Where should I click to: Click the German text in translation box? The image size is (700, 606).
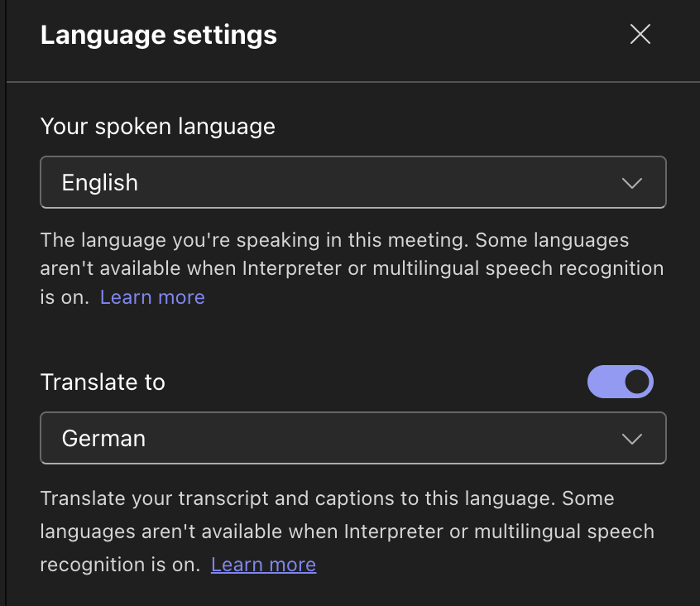pyautogui.click(x=103, y=439)
